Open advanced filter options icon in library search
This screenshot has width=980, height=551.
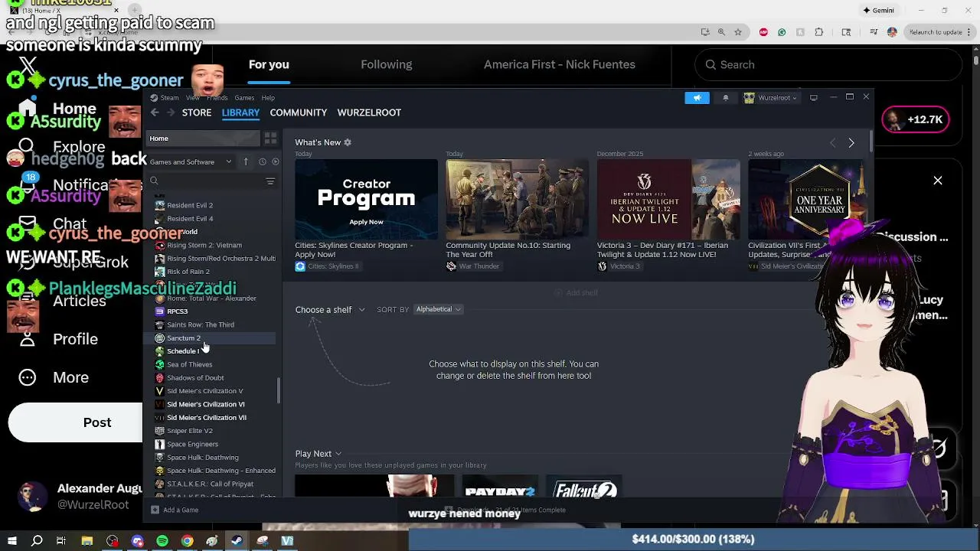pyautogui.click(x=270, y=181)
